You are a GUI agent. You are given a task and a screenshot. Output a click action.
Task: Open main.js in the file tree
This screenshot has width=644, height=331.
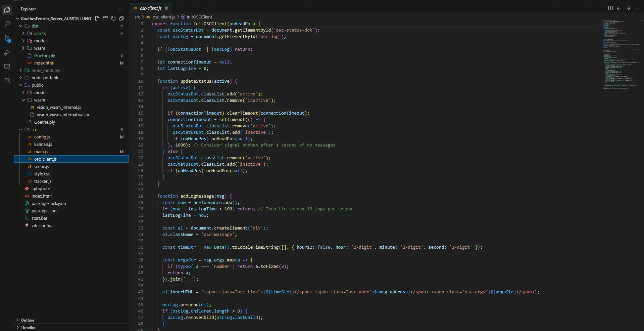[x=71, y=152]
